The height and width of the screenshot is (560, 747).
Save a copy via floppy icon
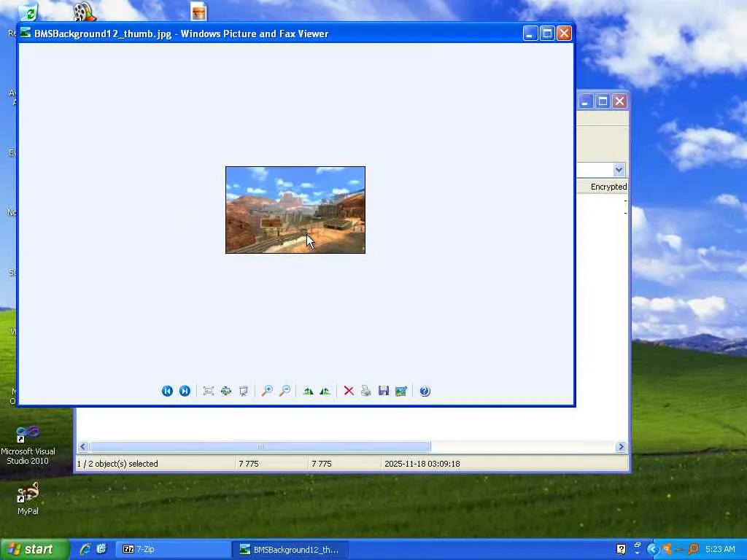tap(384, 391)
